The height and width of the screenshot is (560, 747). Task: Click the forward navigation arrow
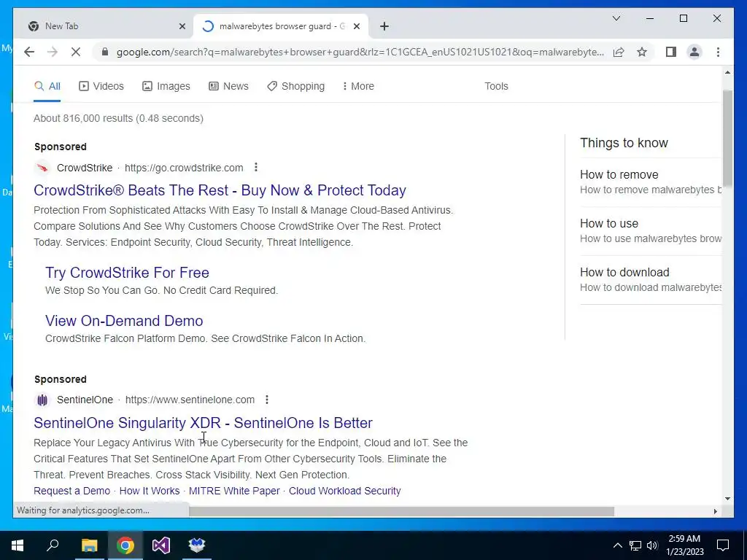coord(53,52)
